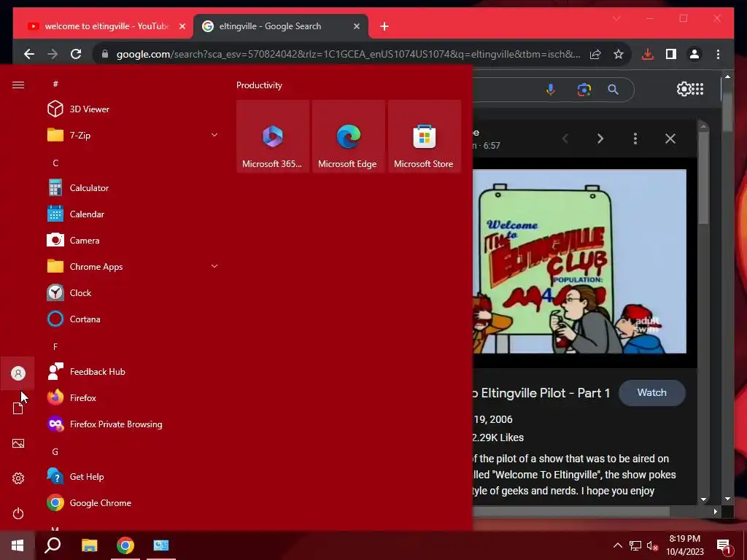
Task: Open Google quick settings gear
Action: tap(683, 89)
